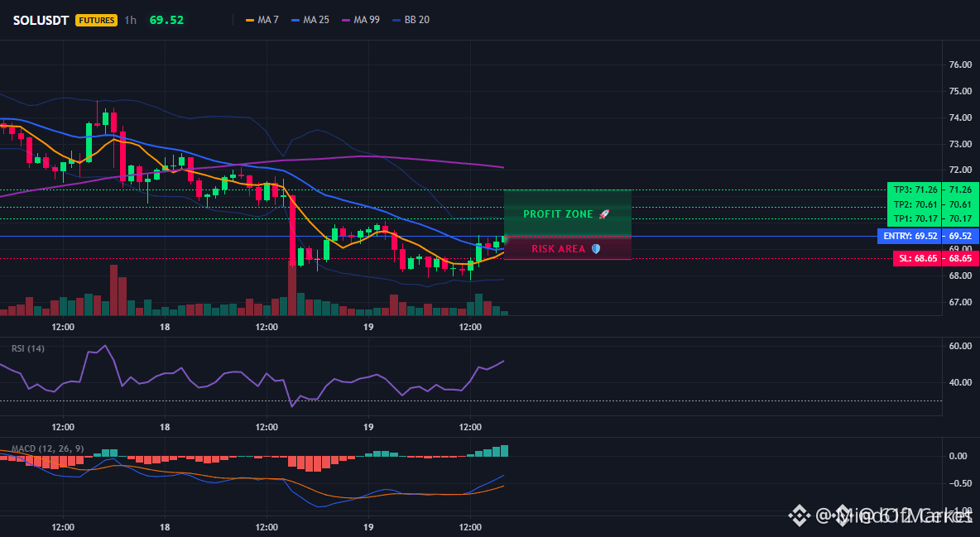980x537 pixels.
Task: Click the SL: 68.65 label
Action: pos(917,258)
